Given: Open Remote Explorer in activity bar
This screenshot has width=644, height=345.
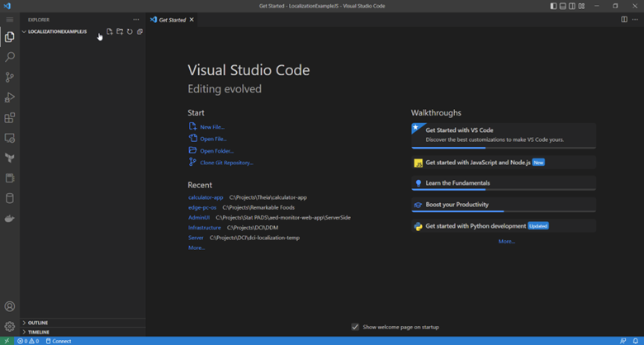Looking at the screenshot, I should pos(9,138).
